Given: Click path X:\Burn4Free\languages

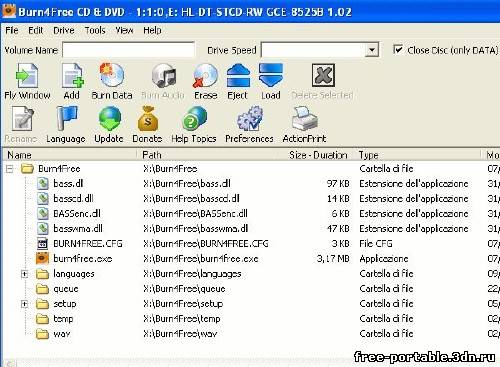Looking at the screenshot, I should coord(192,274).
